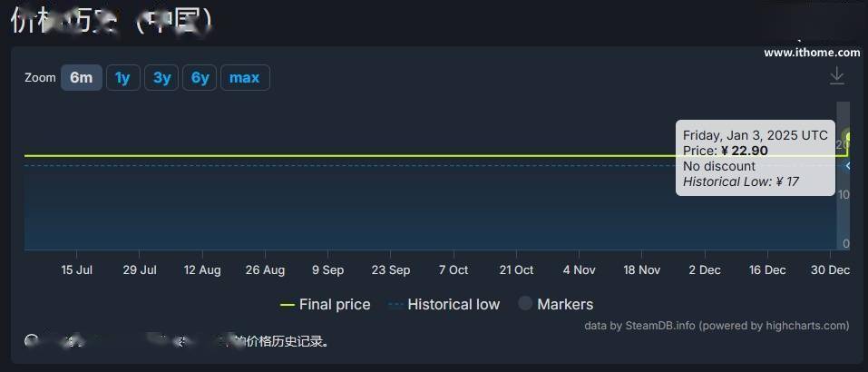868x372 pixels.
Task: Click the 15 Jul date label
Action: (x=76, y=270)
